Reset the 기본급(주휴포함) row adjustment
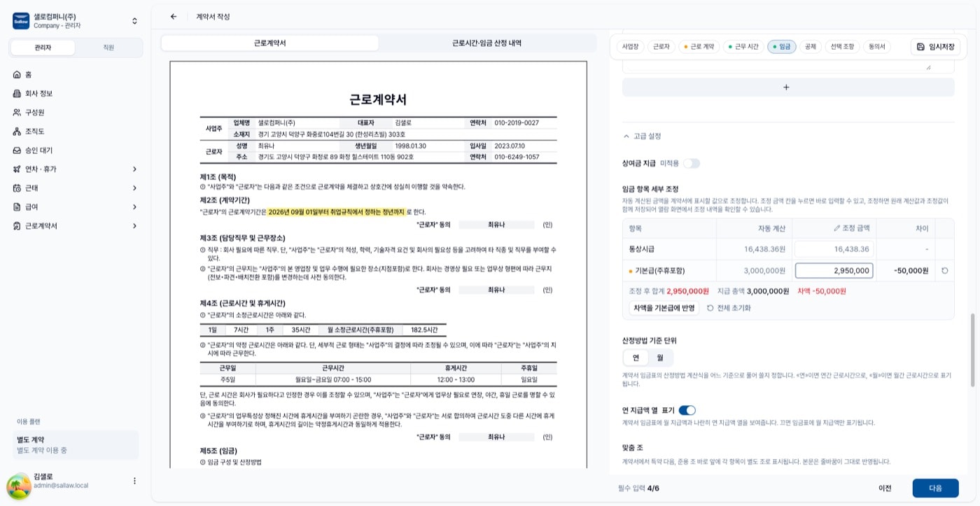This screenshot has height=506, width=980. [944, 270]
